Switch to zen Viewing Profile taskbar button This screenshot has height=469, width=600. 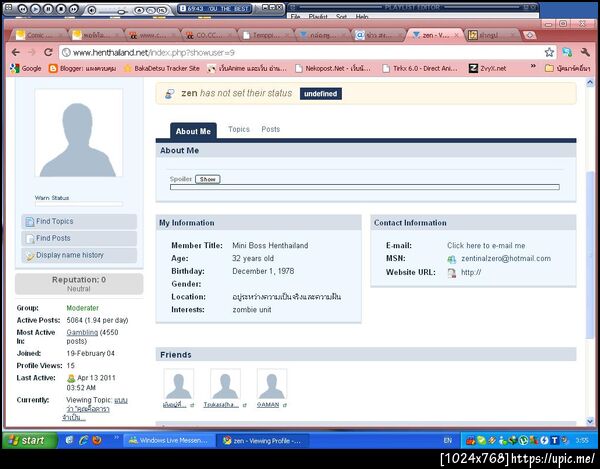click(x=262, y=441)
